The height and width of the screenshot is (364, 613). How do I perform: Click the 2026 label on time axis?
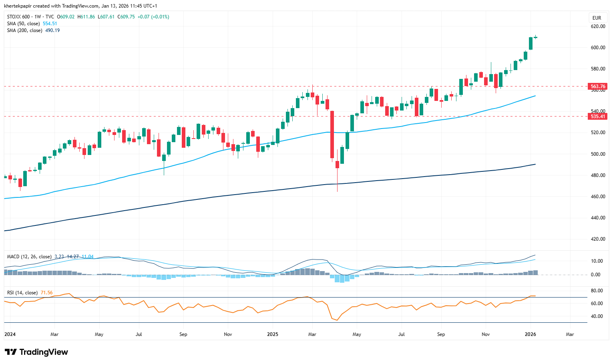[x=531, y=334]
